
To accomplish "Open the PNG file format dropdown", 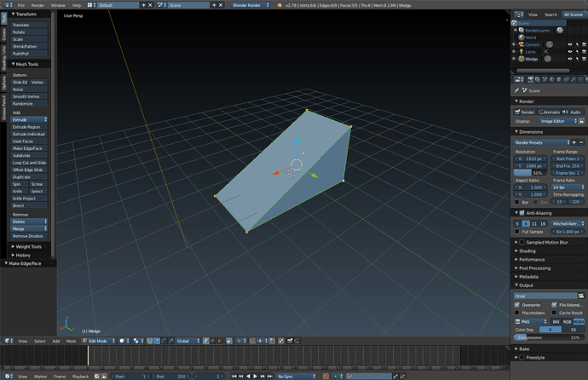I will (528, 321).
